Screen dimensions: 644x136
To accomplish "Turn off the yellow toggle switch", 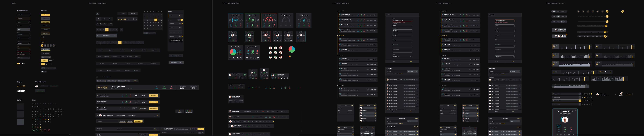I will [x=19, y=64].
